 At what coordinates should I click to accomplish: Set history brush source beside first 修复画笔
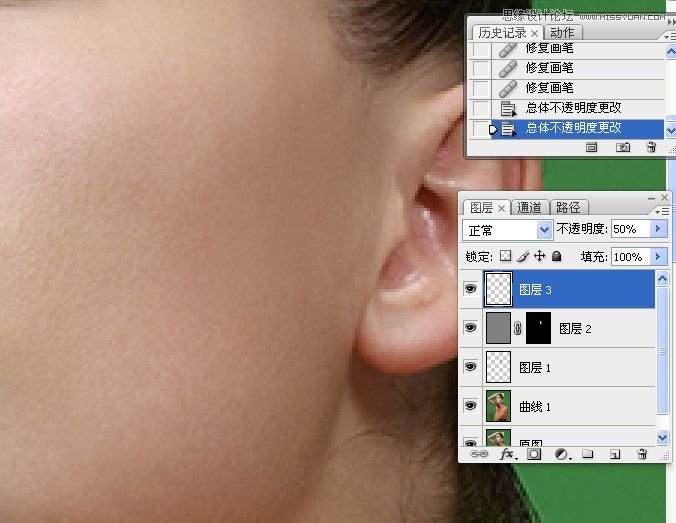point(481,50)
